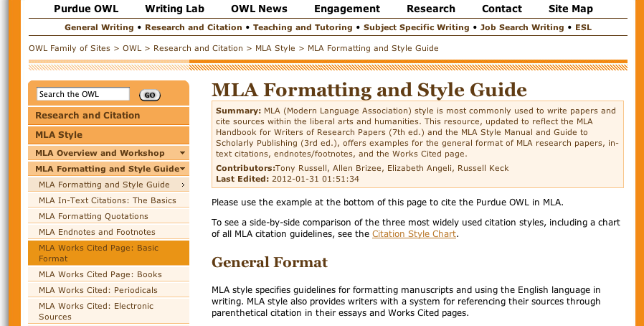Click the Contributors line with Tony Russell
This screenshot has height=326, width=644.
[x=362, y=168]
